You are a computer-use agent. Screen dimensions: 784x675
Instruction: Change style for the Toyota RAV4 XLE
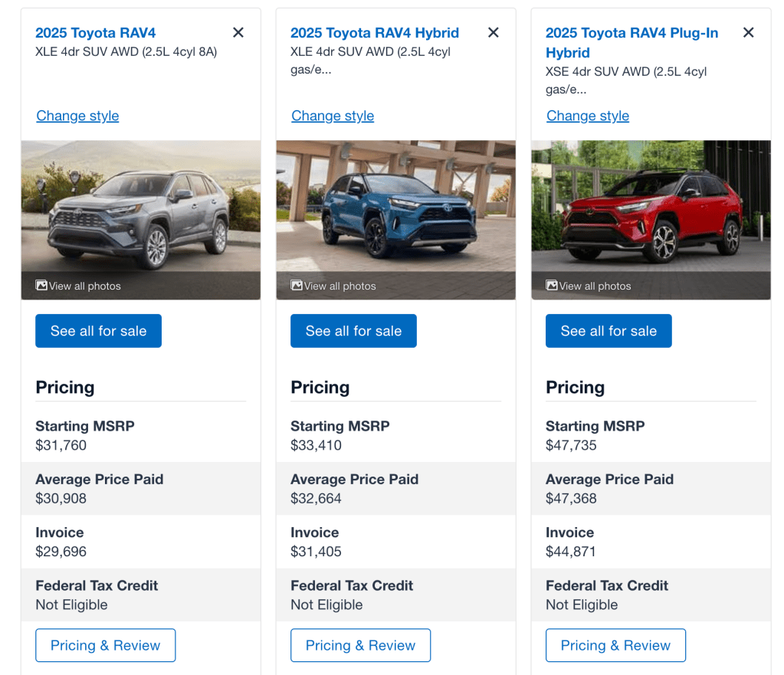coord(77,116)
